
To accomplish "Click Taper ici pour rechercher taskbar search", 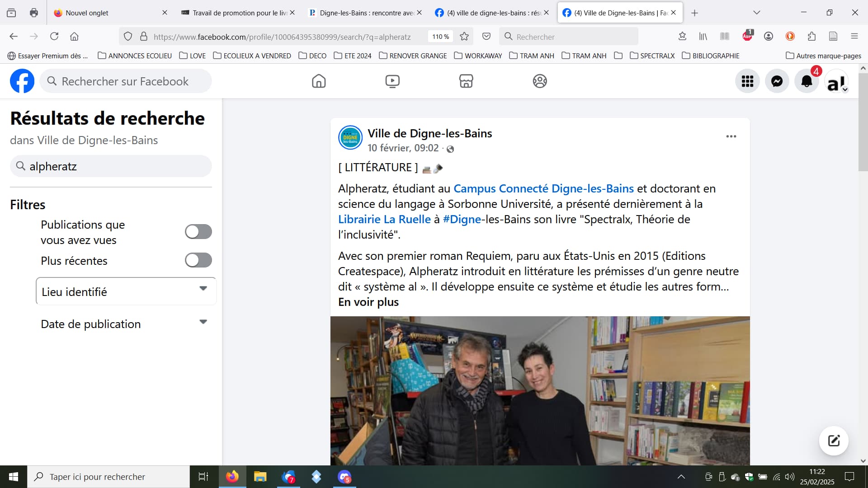I will pyautogui.click(x=108, y=477).
